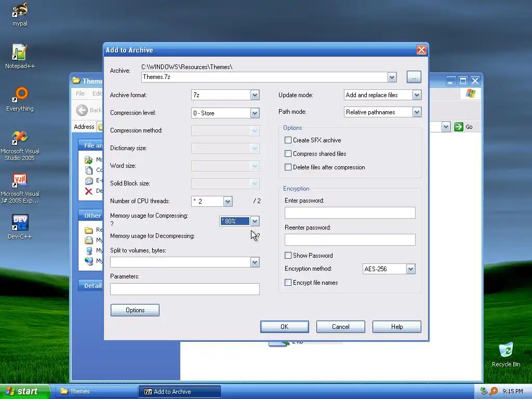Click the Cancel button
Screen dimensions: 532x399
[341, 327]
